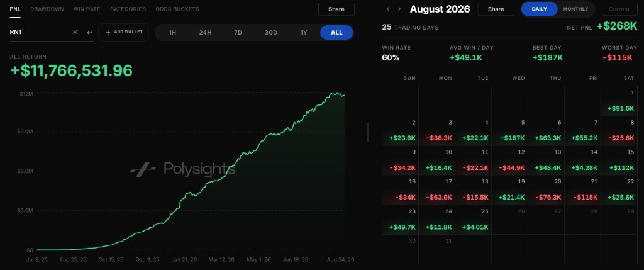The height and width of the screenshot is (270, 644).
Task: Click the panel divider handle
Action: 368,132
